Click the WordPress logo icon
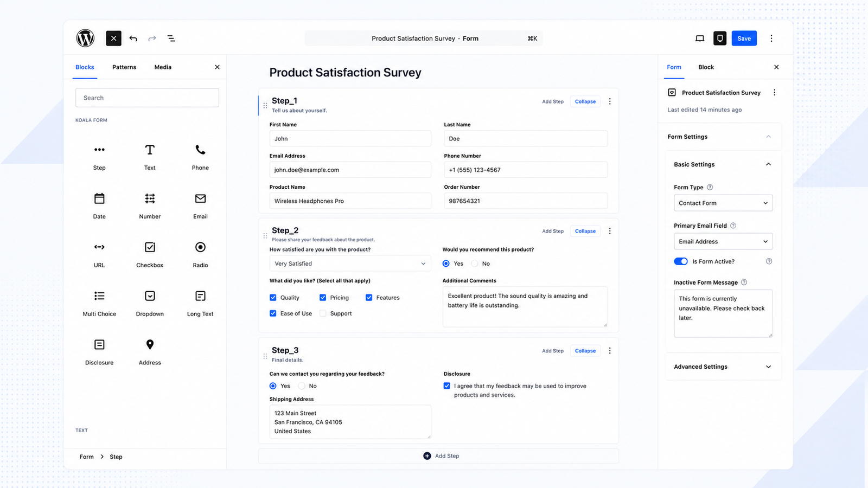This screenshot has height=488, width=868. [x=85, y=38]
